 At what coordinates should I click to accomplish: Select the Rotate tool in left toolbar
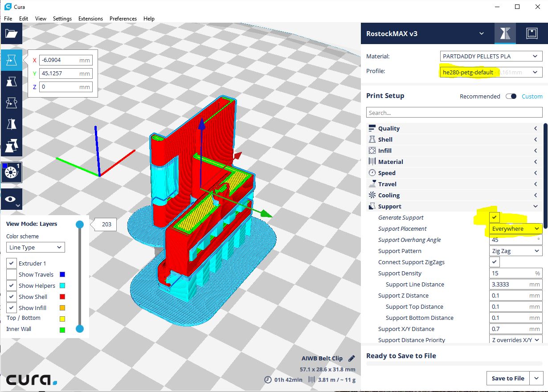(11, 103)
